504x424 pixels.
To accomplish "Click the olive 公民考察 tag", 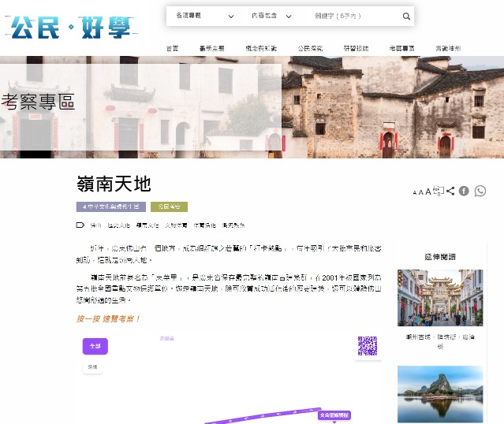I will [x=169, y=206].
